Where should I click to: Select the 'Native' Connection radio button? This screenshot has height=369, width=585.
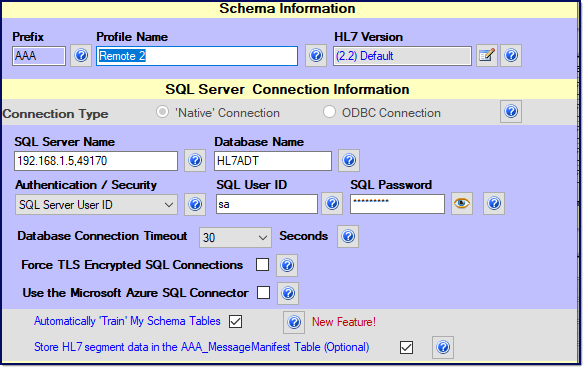pyautogui.click(x=162, y=112)
